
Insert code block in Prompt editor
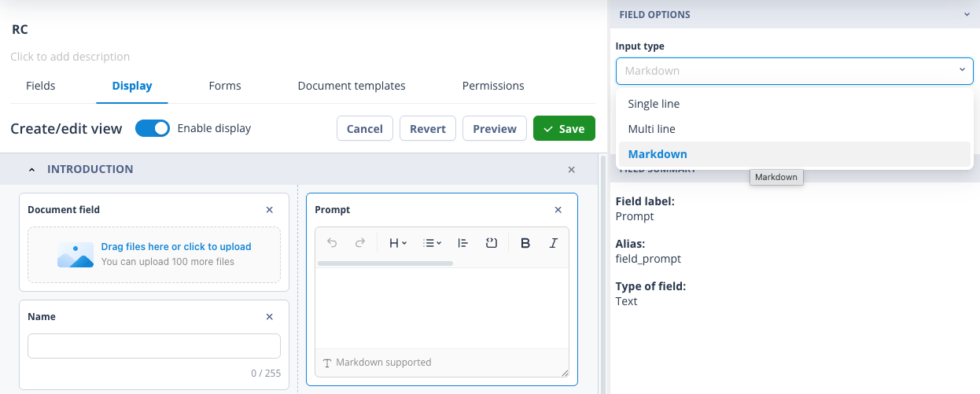click(492, 243)
